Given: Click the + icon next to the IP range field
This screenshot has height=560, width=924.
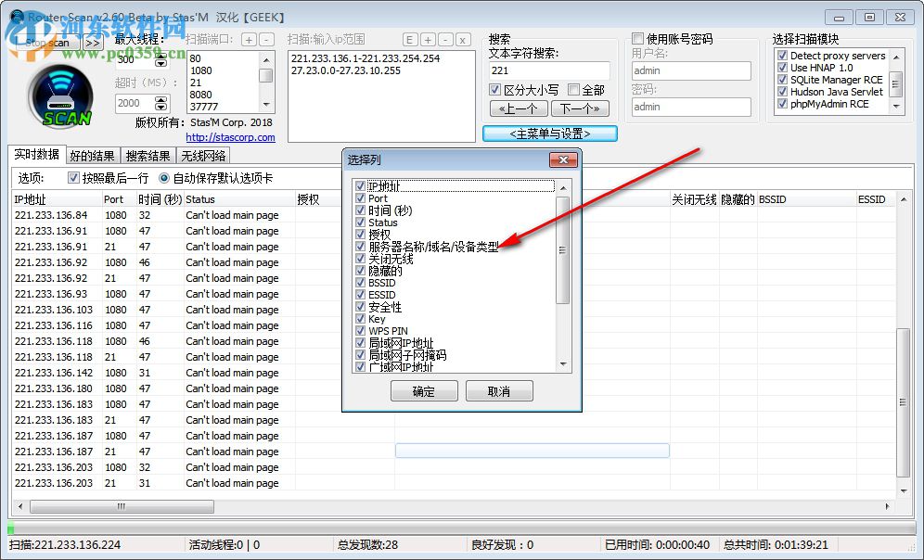Looking at the screenshot, I should [428, 40].
